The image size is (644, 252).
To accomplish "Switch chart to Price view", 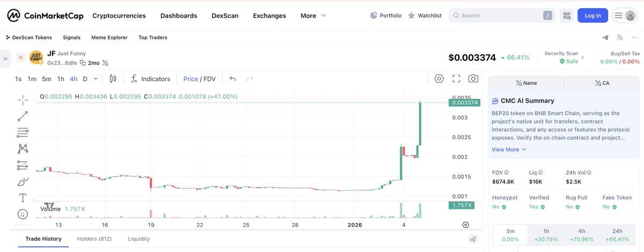I will click(191, 79).
